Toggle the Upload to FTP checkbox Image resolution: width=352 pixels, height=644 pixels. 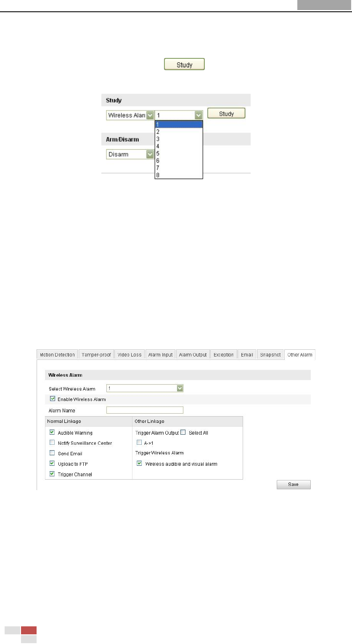52,464
